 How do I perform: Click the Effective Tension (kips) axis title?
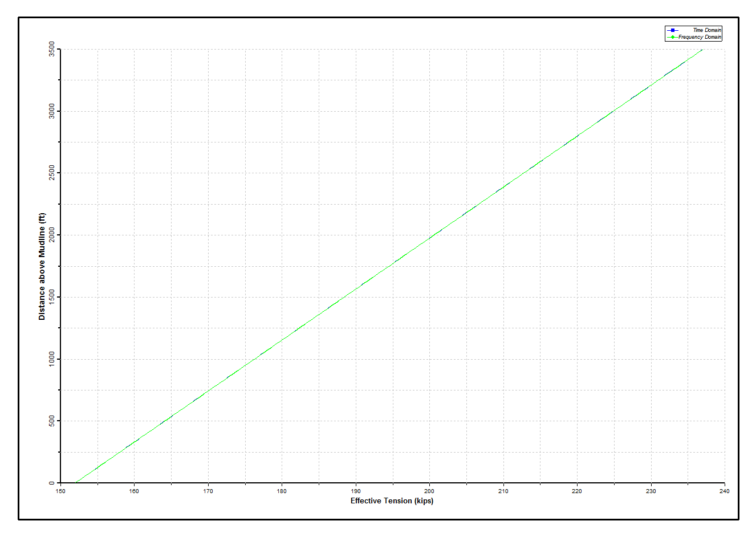click(x=392, y=501)
